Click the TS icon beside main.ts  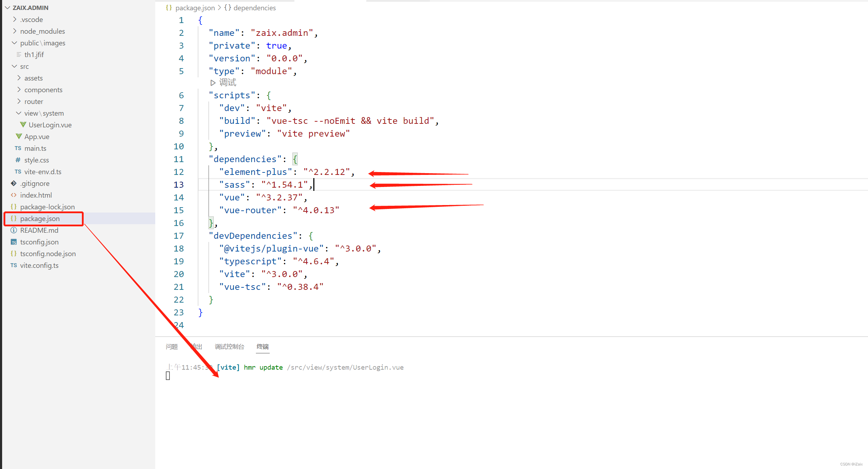(18, 148)
